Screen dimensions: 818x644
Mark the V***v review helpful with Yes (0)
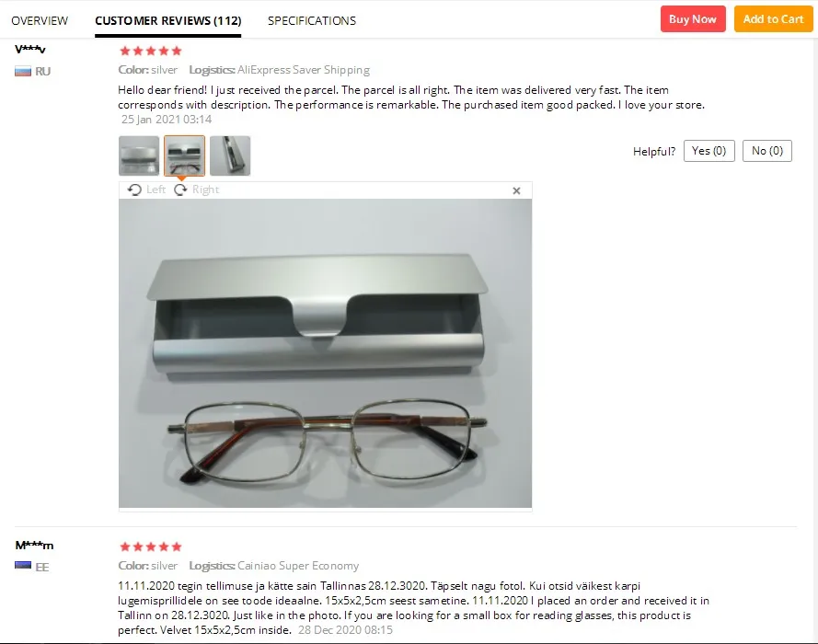[709, 151]
